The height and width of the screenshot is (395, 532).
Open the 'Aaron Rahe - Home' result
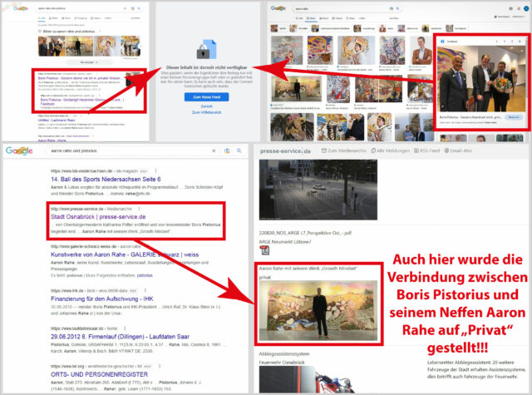[x=52, y=141]
